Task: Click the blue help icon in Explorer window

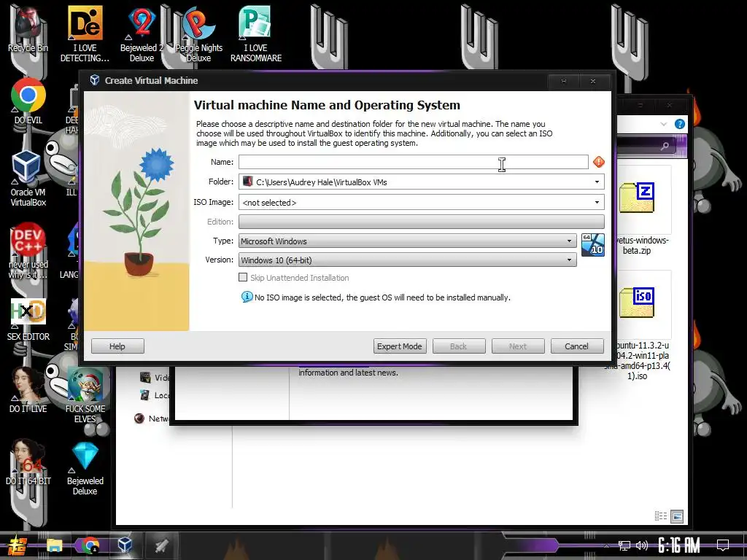Action: [x=680, y=124]
